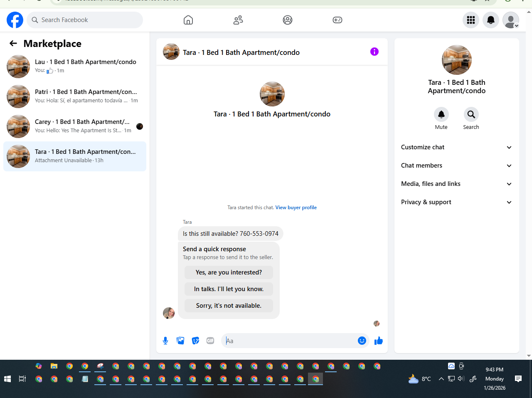Open the Friends icon in top navigation
532x398 pixels.
(x=238, y=20)
